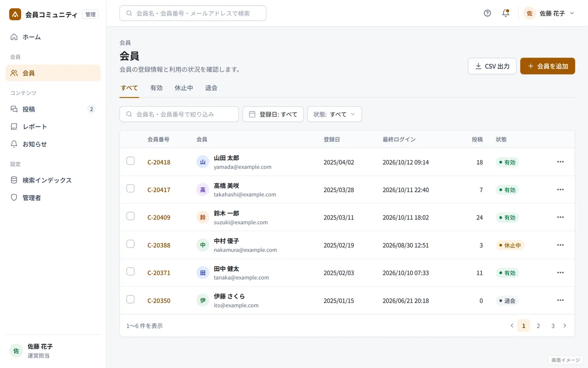
Task: Focus the 会員名・会員番号で絞り込み filter field
Action: (x=179, y=114)
